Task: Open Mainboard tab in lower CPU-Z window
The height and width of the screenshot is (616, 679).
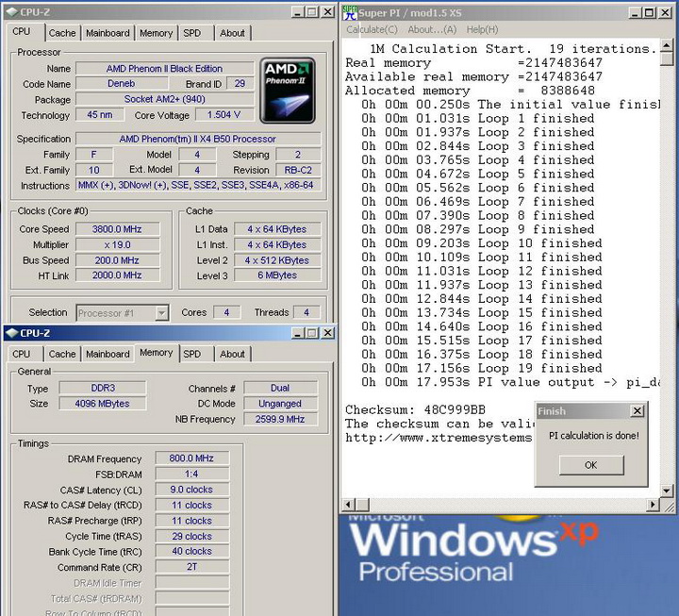Action: tap(108, 354)
